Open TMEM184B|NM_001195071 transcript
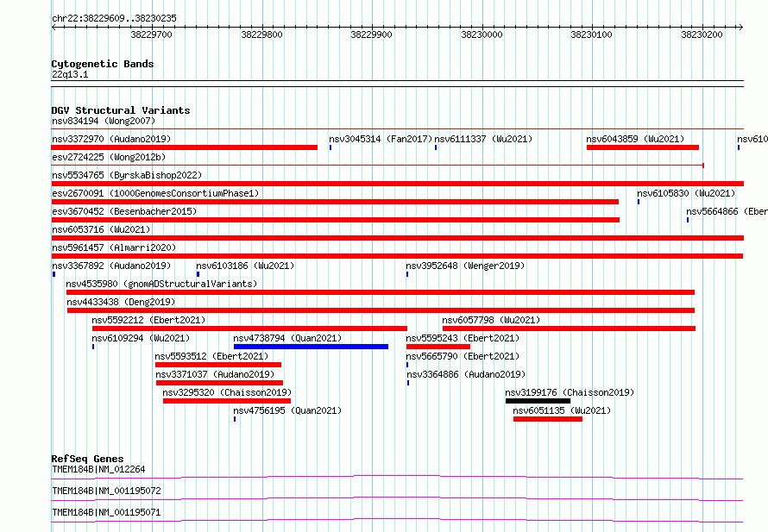 [106, 512]
